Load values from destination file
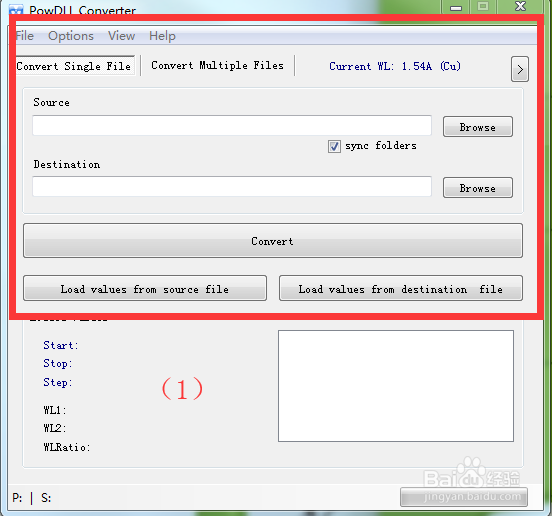The width and height of the screenshot is (552, 516). 401,288
